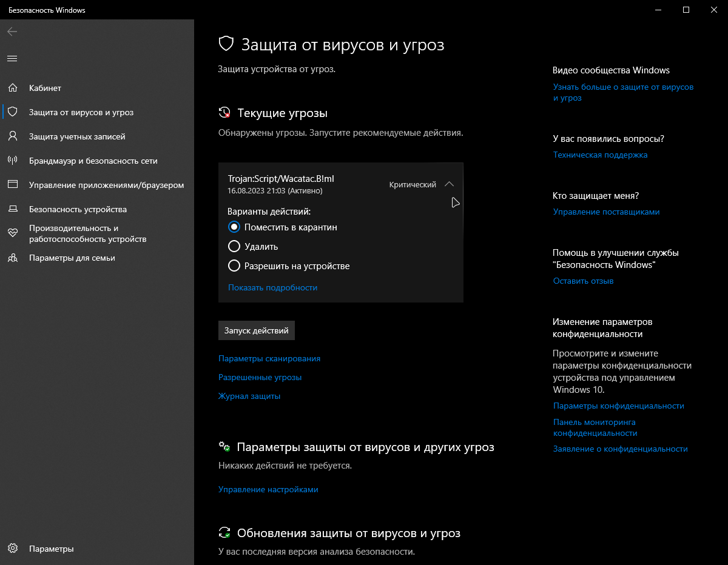Click the app and browser control icon

click(x=12, y=185)
